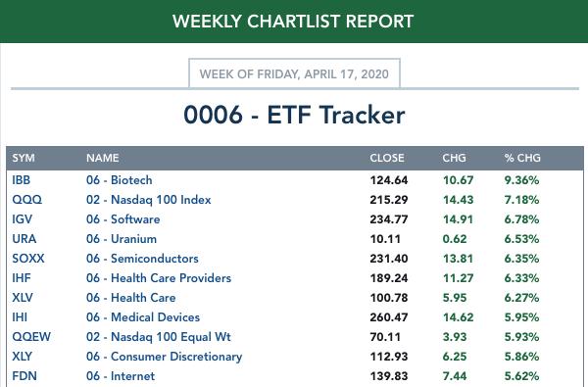The height and width of the screenshot is (387, 588).
Task: Open the QQQ symbol link
Action: 27,200
